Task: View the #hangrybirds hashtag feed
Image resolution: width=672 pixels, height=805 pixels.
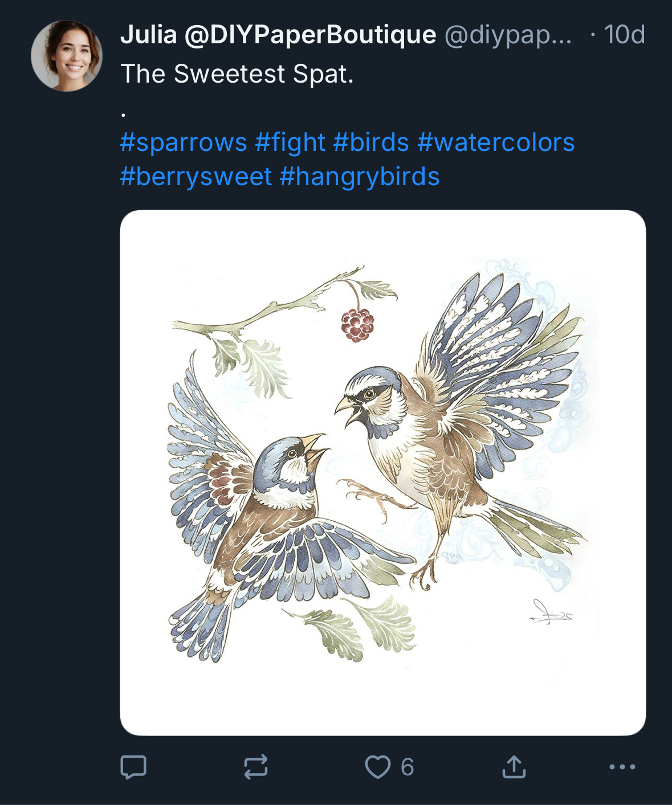Action: click(x=360, y=177)
